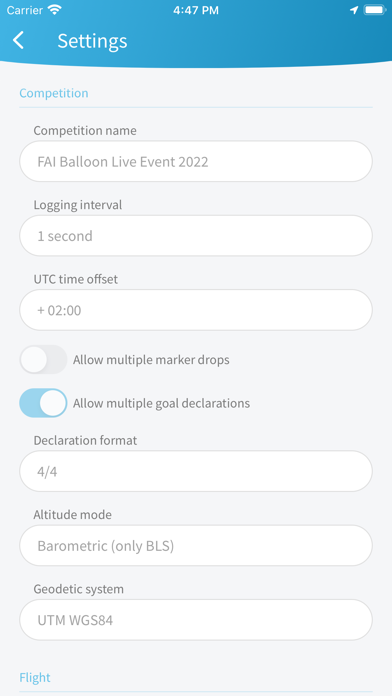Open the Altitude mode selector
Viewport: 392px width, 696px height.
pos(196,546)
